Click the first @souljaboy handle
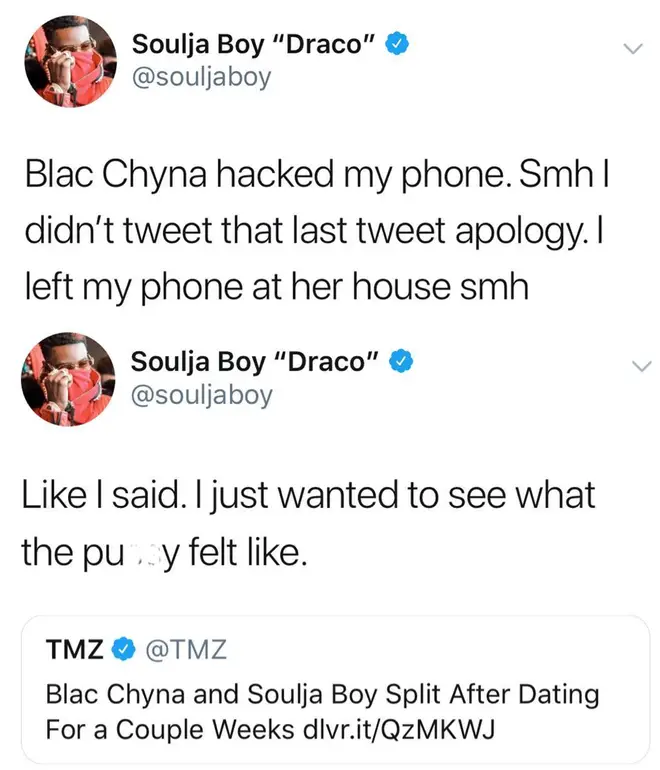 point(202,78)
